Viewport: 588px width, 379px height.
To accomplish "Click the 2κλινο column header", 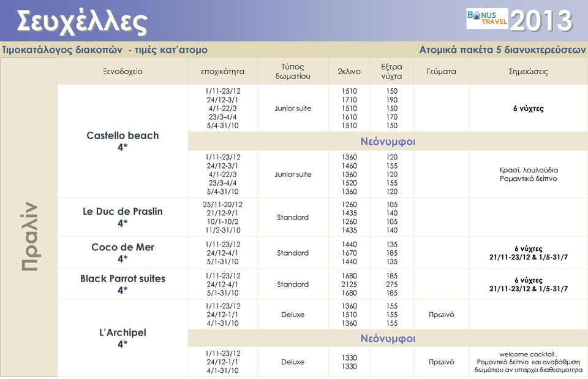I will tap(349, 71).
